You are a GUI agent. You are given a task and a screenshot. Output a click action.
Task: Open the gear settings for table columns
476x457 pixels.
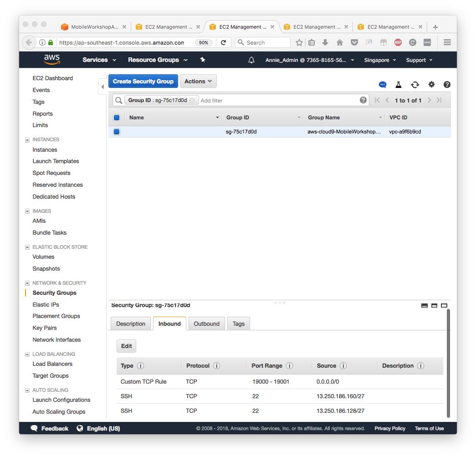click(431, 84)
